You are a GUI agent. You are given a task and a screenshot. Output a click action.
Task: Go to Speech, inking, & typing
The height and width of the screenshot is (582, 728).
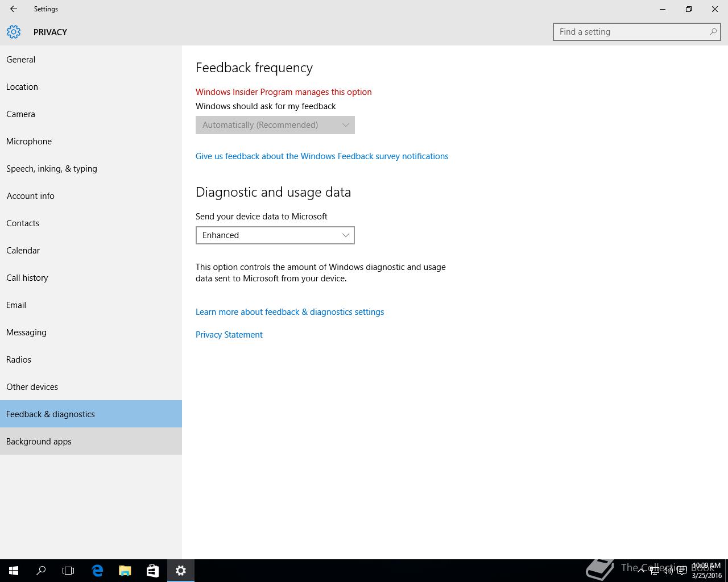click(91, 168)
